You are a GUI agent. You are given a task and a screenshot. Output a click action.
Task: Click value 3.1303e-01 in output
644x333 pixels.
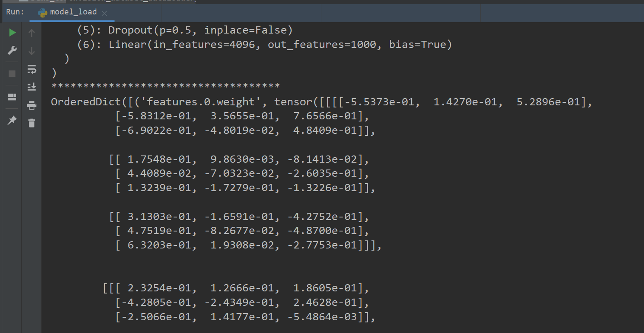[159, 217]
